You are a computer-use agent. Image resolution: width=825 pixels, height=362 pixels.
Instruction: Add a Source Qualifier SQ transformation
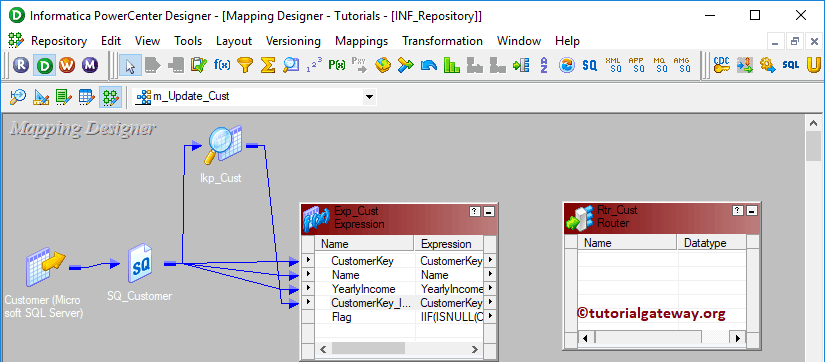[x=589, y=65]
